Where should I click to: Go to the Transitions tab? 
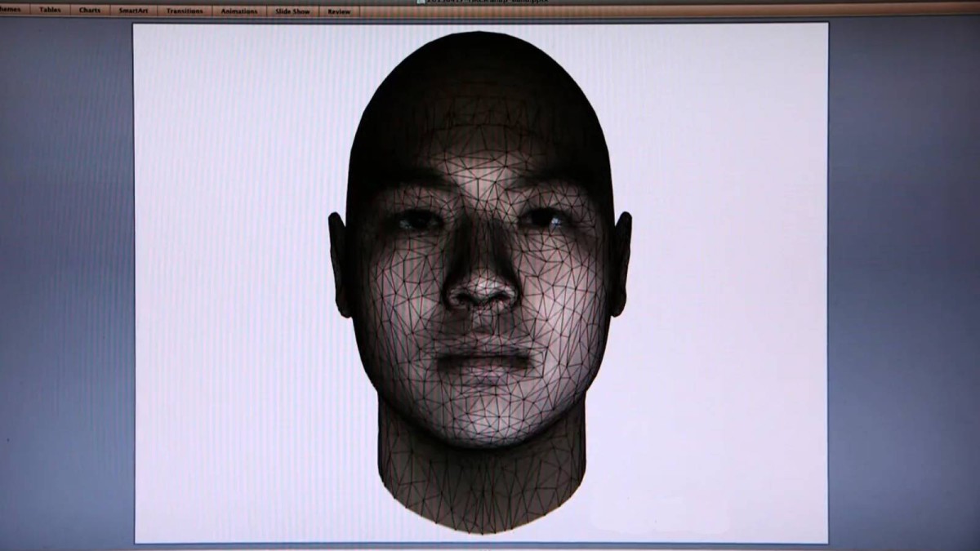pyautogui.click(x=185, y=11)
